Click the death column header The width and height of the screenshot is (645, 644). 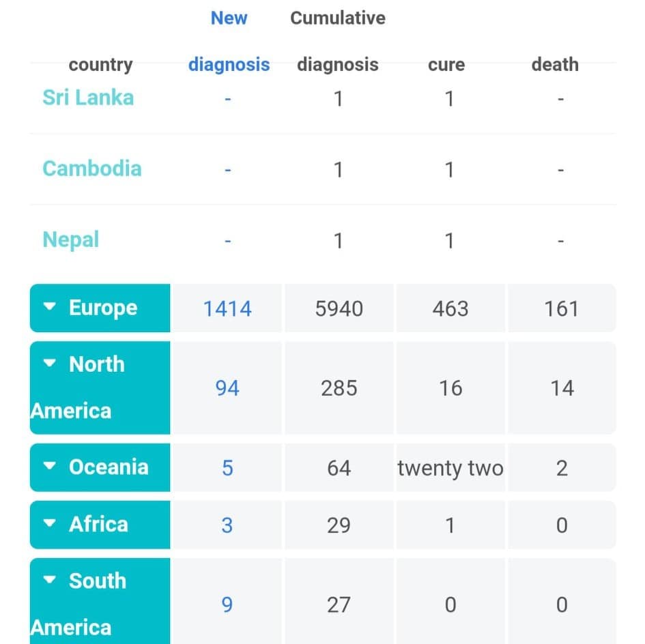(x=555, y=65)
